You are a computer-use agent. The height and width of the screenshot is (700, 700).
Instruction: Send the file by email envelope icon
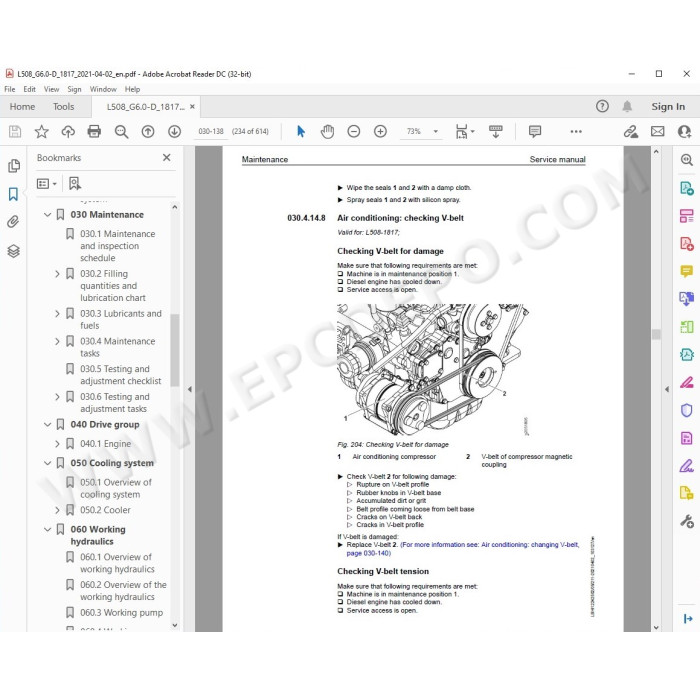[x=657, y=131]
